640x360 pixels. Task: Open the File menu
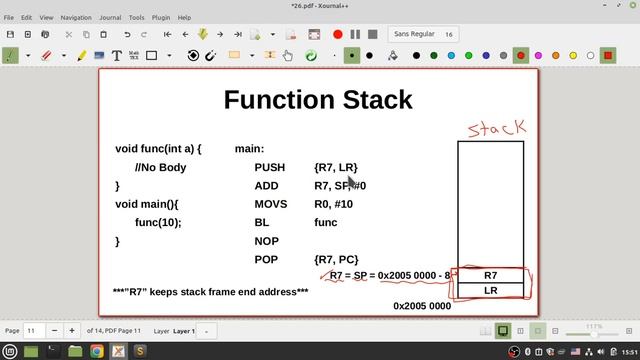click(9, 18)
